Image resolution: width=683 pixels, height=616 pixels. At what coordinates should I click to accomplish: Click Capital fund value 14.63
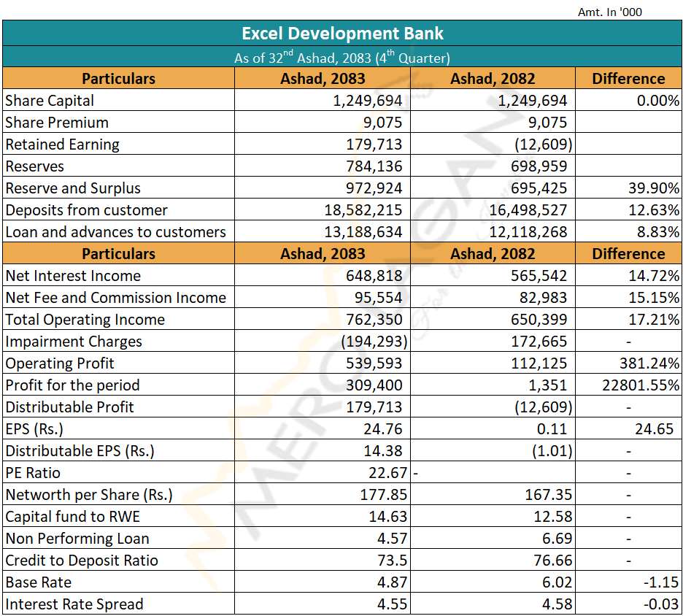coord(387,517)
